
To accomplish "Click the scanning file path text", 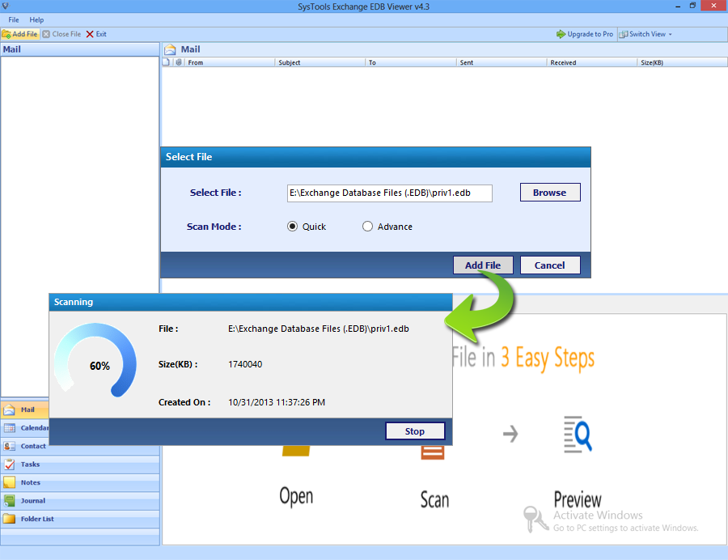I will [319, 329].
